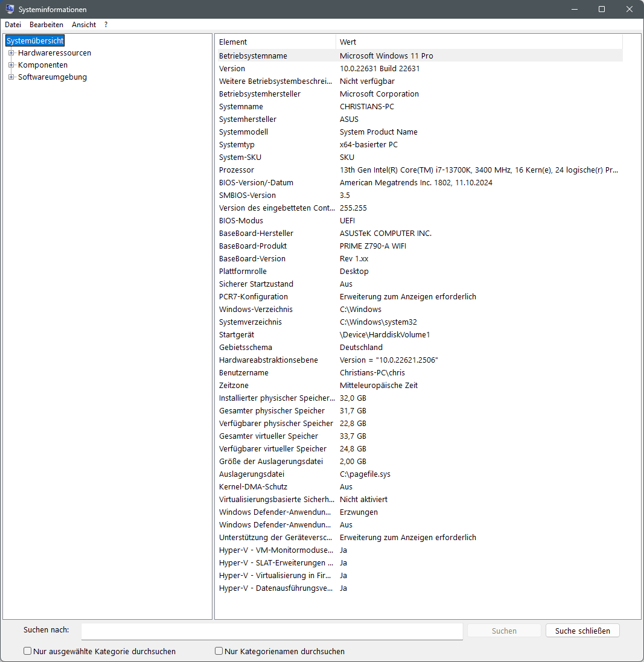This screenshot has width=644, height=662.
Task: Click the Suchen button
Action: [503, 630]
